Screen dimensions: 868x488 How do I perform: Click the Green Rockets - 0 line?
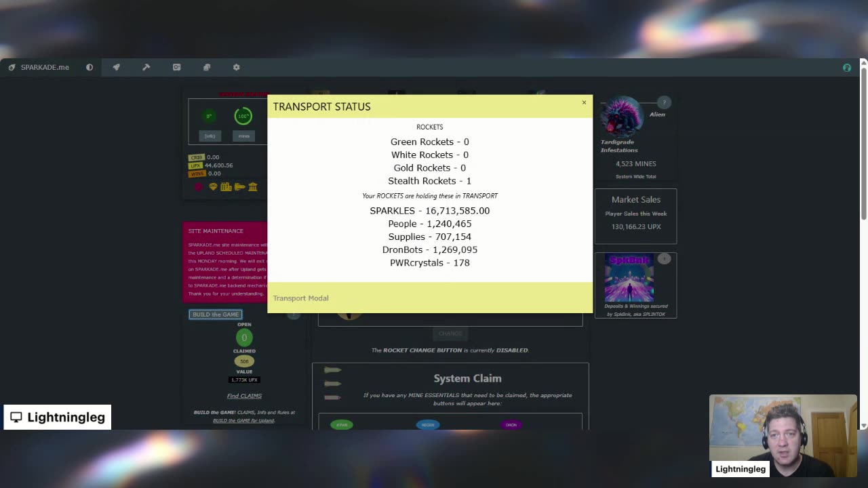point(430,142)
